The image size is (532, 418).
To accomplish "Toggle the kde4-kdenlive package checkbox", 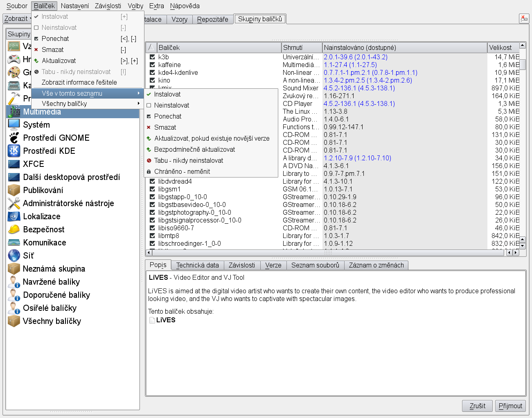I will point(152,73).
